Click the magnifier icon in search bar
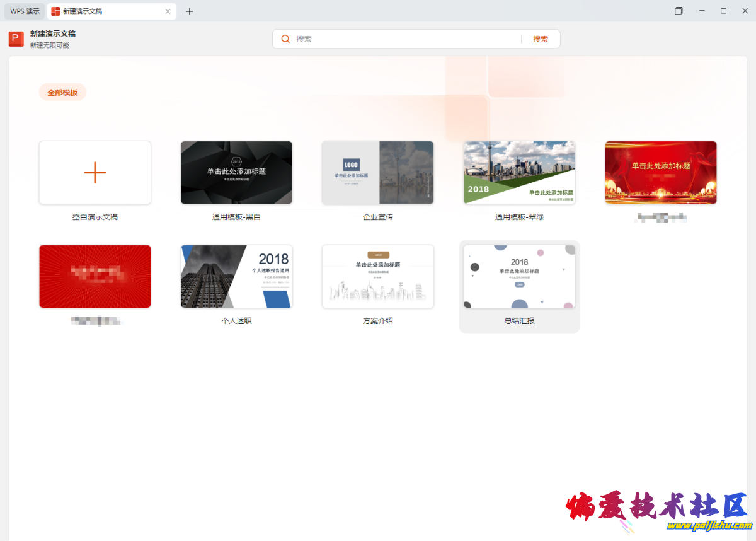The height and width of the screenshot is (541, 756). pyautogui.click(x=285, y=39)
